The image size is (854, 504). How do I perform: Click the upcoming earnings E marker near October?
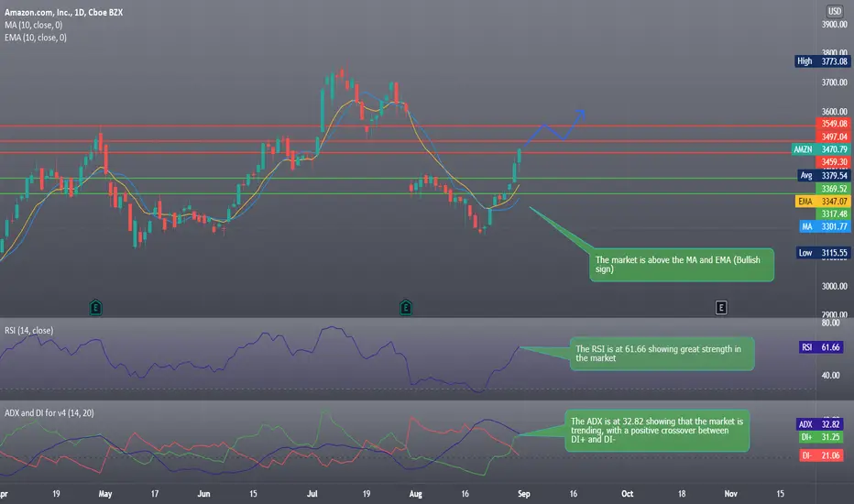pos(720,308)
